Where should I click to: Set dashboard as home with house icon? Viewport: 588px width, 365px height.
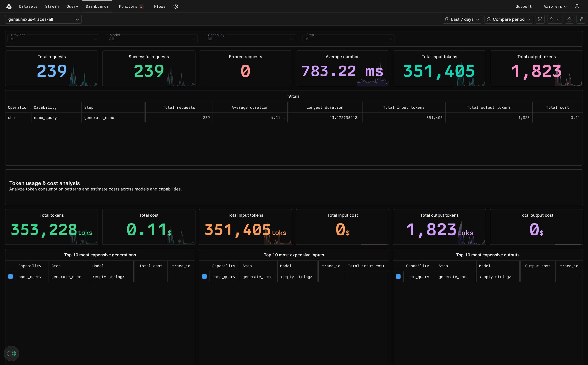[569, 19]
